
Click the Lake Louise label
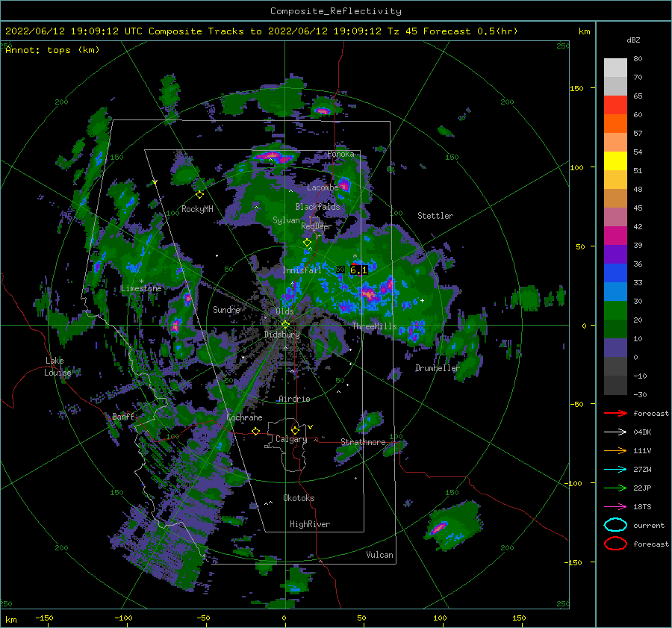[57, 367]
